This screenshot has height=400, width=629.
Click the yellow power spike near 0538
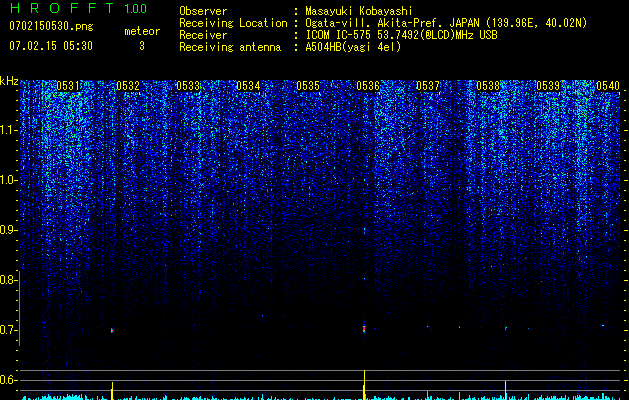tap(505, 390)
